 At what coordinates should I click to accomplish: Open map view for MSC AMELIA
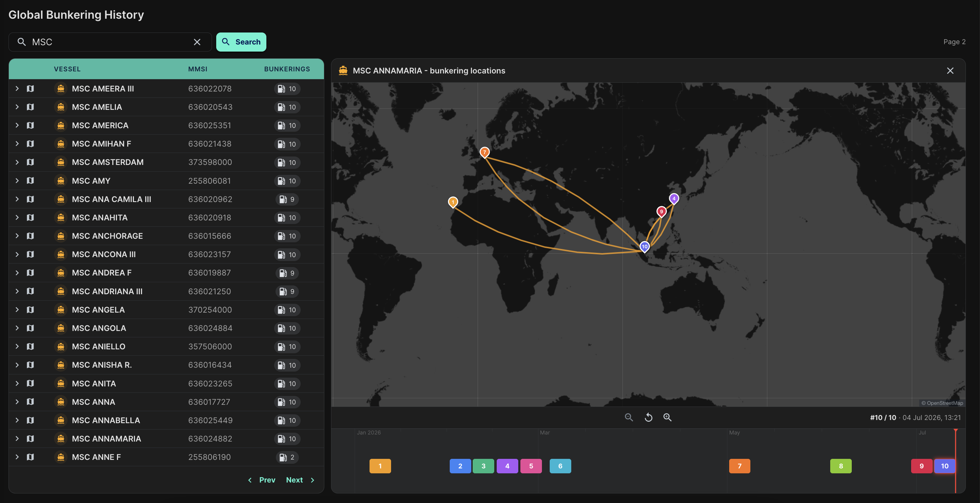pyautogui.click(x=30, y=107)
